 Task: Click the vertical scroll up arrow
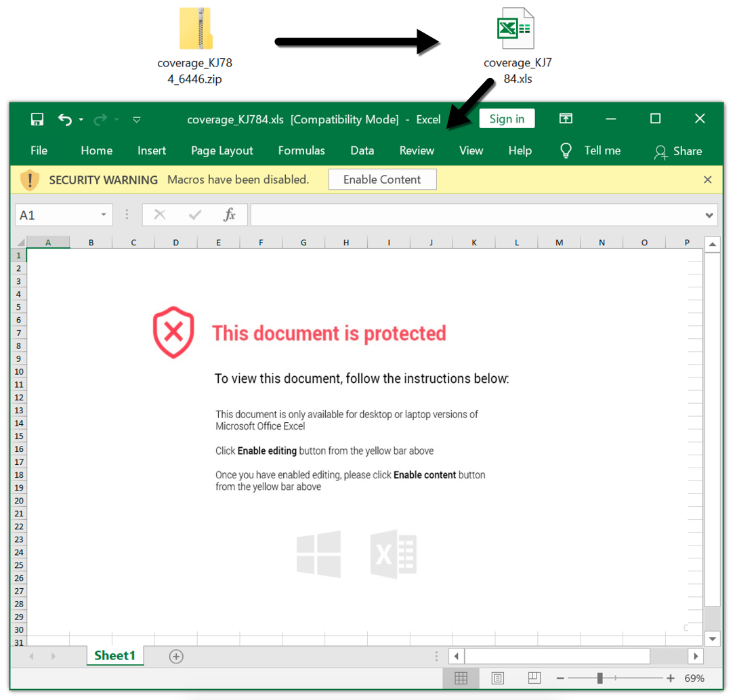point(713,244)
